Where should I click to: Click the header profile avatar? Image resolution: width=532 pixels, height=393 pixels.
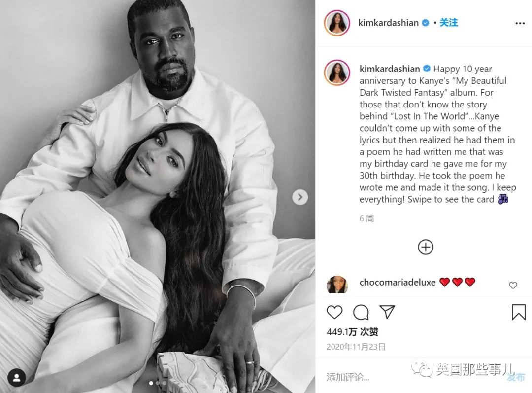pos(337,23)
